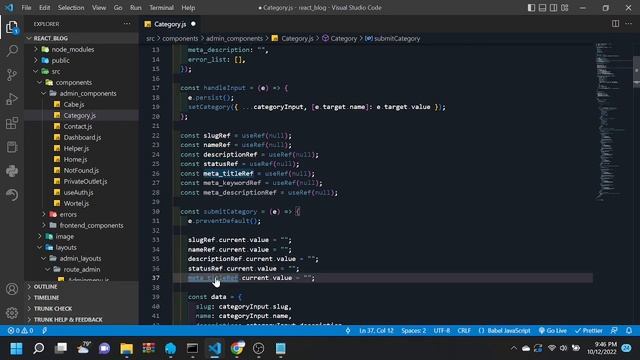Click the errors and warnings count in status bar

pos(20,331)
